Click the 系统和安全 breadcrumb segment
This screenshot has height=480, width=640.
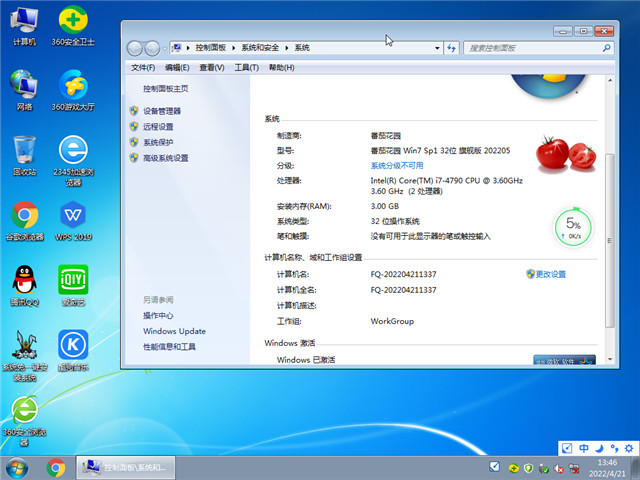[x=260, y=48]
